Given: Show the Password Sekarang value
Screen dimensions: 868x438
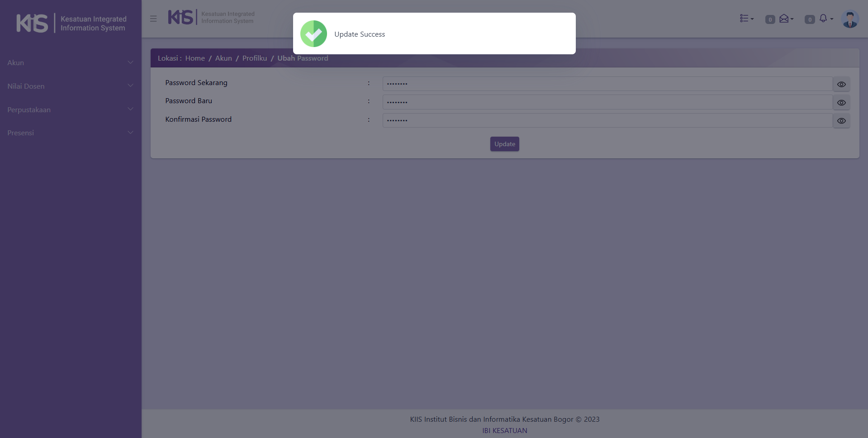Looking at the screenshot, I should [x=841, y=84].
